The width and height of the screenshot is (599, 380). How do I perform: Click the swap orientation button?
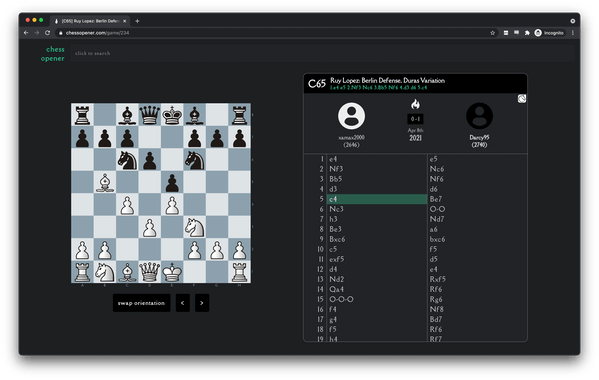[x=141, y=303]
